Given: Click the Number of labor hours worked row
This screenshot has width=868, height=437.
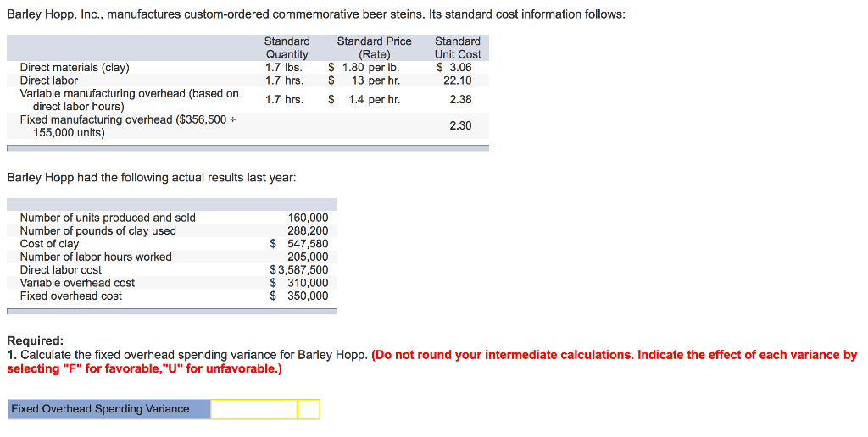Looking at the screenshot, I should [172, 257].
